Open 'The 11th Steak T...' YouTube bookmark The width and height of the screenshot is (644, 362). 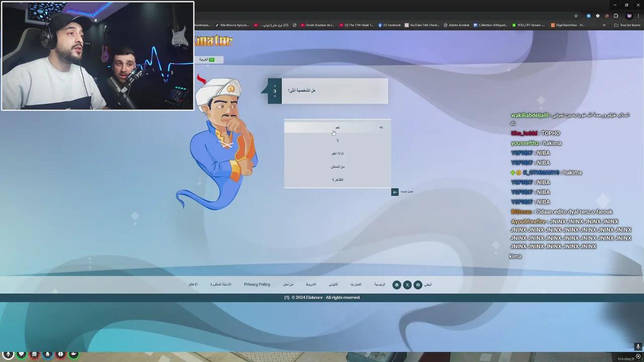click(357, 25)
